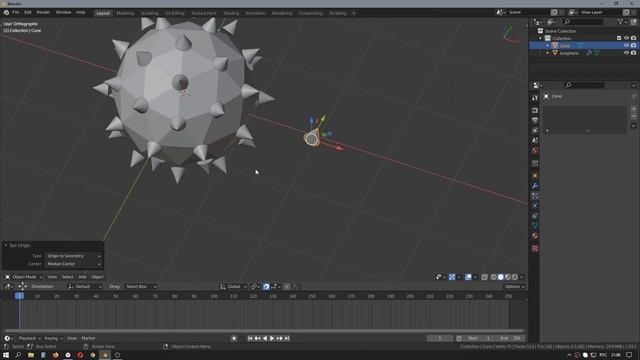Open the Windows notification center

pyautogui.click(x=629, y=355)
